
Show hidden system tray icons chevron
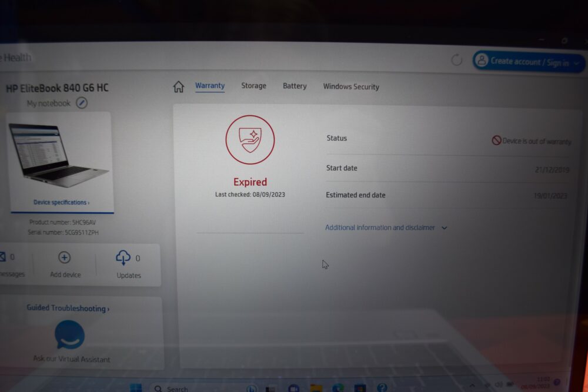tap(472, 386)
